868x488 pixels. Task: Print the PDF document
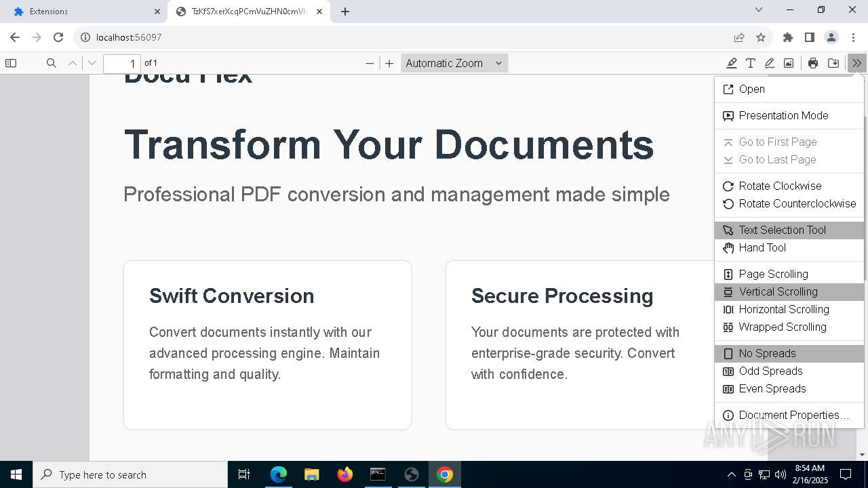pyautogui.click(x=813, y=63)
